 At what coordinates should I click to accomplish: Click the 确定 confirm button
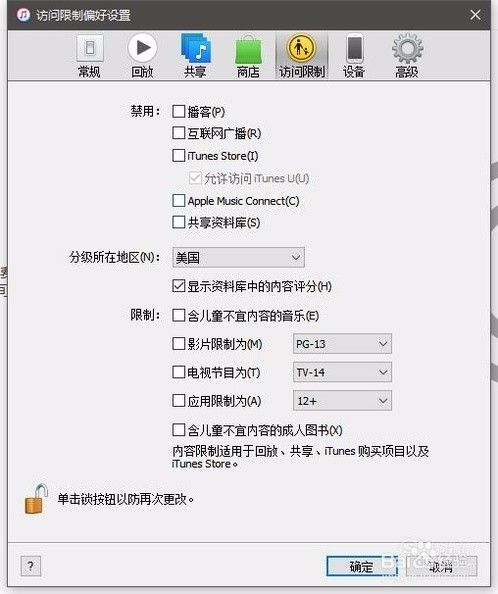[x=362, y=566]
